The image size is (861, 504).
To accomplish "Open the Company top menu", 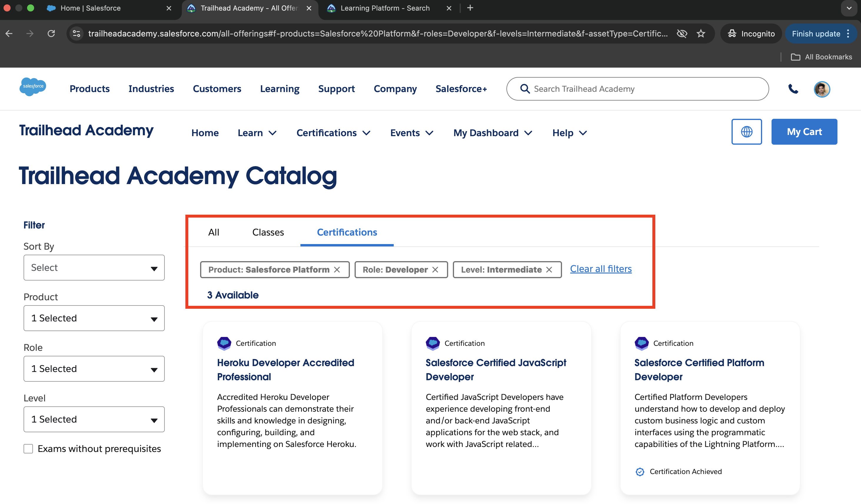I will [x=395, y=89].
